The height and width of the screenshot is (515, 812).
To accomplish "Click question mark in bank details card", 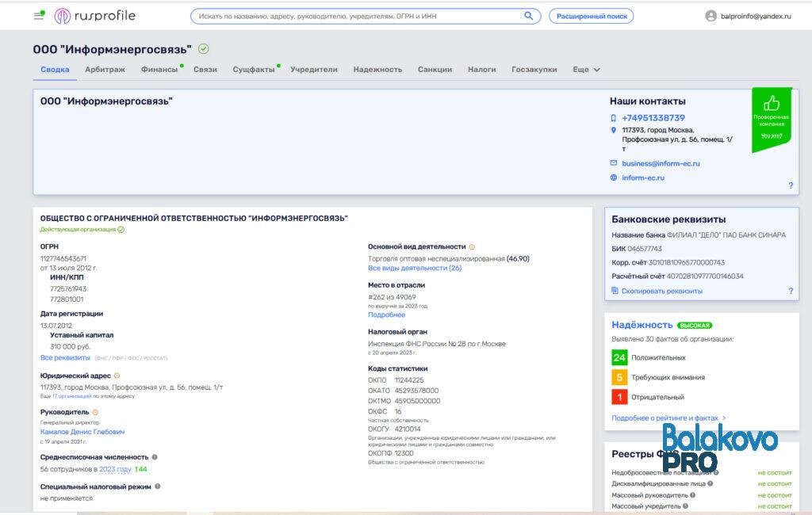I will coord(791,291).
